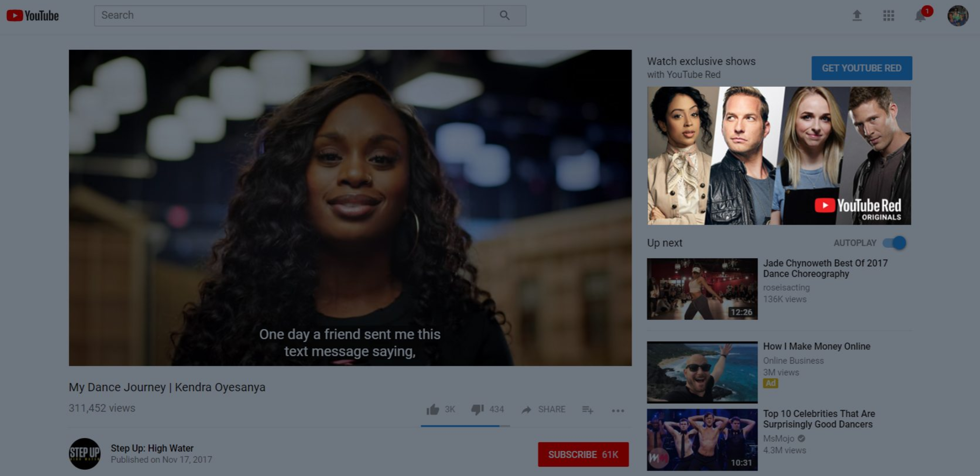Open the more actions ellipsis menu

[x=618, y=411]
